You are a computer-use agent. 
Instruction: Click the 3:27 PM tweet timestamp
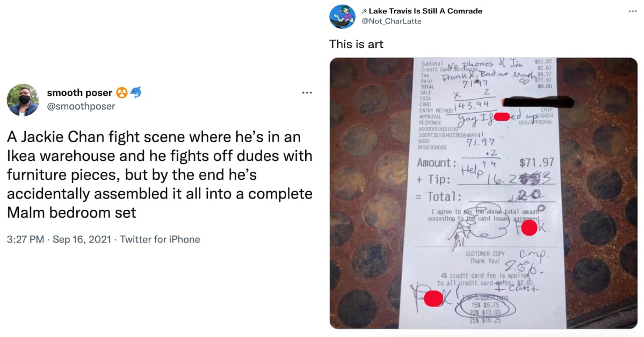26,239
